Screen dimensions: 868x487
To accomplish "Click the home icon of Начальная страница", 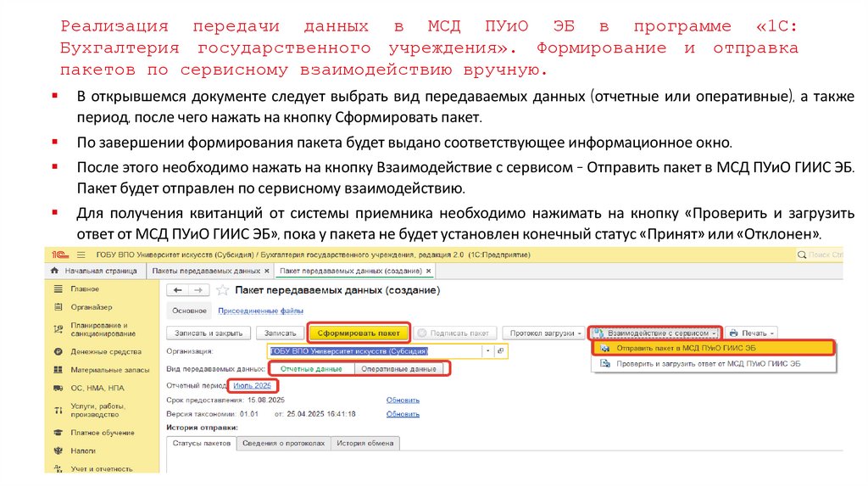I will [x=54, y=271].
